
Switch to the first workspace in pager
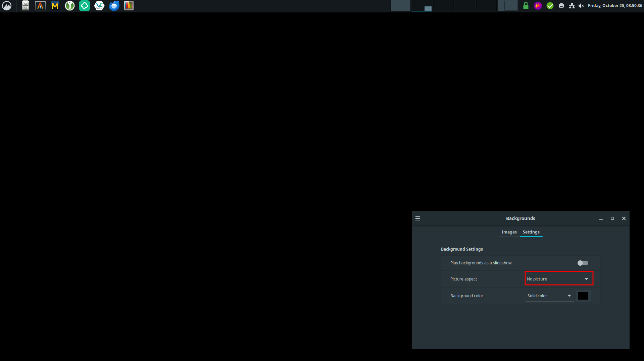pos(400,6)
